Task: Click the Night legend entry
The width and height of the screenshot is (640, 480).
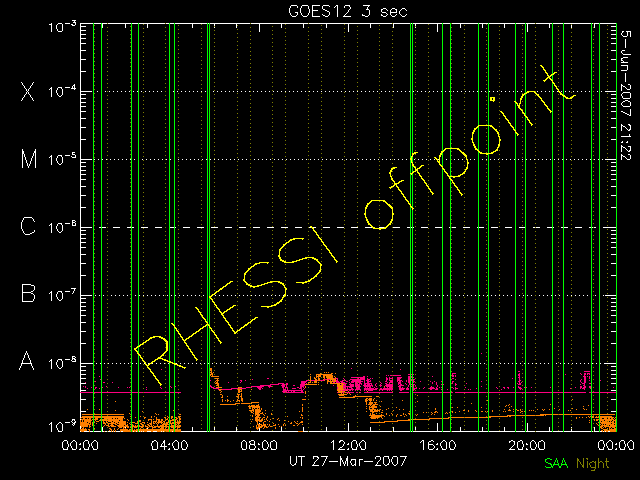Action: pyautogui.click(x=593, y=464)
